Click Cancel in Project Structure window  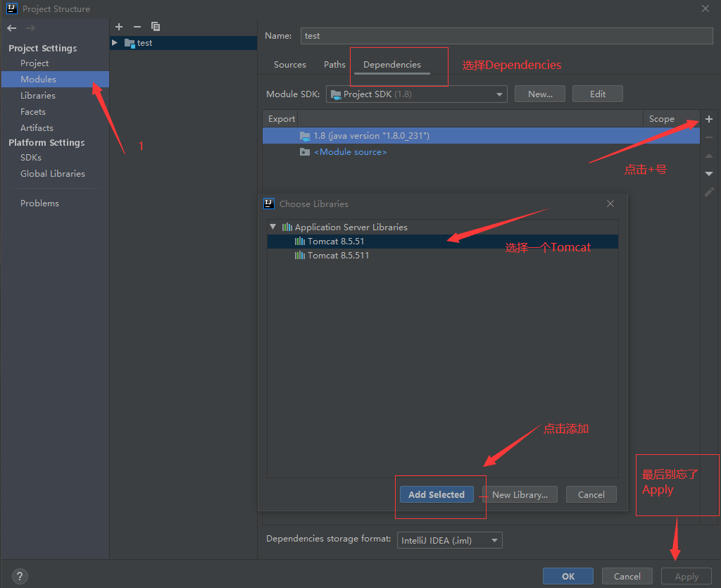tap(627, 576)
